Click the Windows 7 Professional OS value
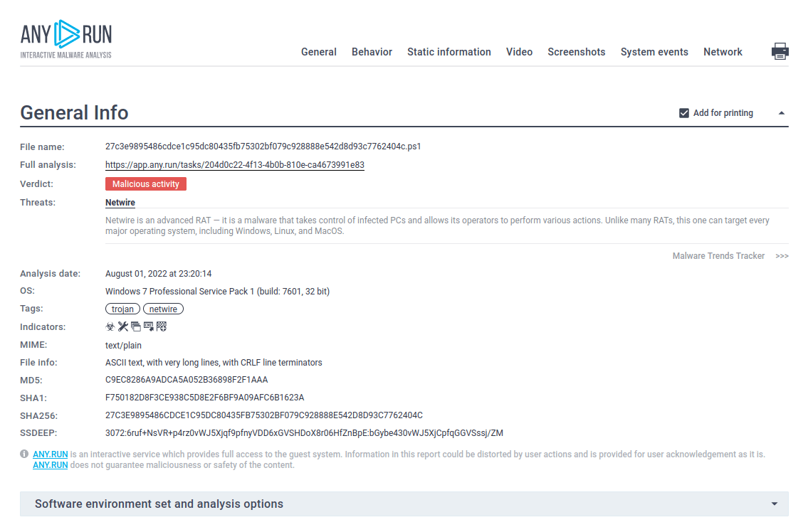 pos(217,292)
